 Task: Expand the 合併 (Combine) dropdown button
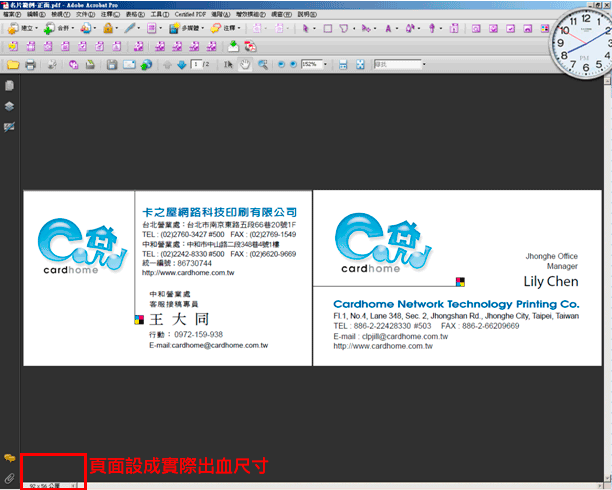59,28
